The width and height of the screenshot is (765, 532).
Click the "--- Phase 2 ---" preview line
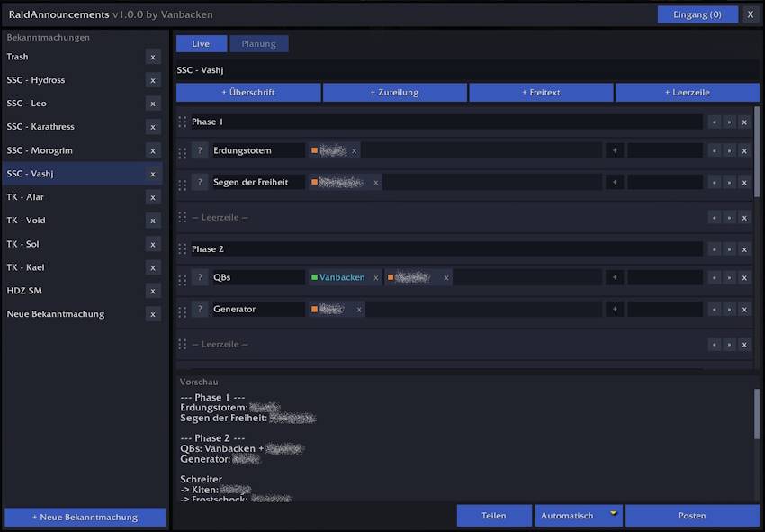pyautogui.click(x=212, y=437)
